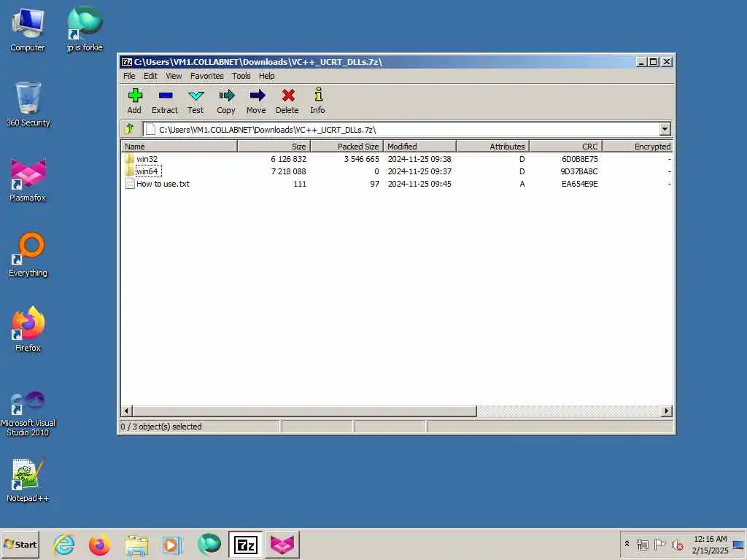This screenshot has width=747, height=560.
Task: Click the Extract toolbar icon
Action: pos(165,96)
